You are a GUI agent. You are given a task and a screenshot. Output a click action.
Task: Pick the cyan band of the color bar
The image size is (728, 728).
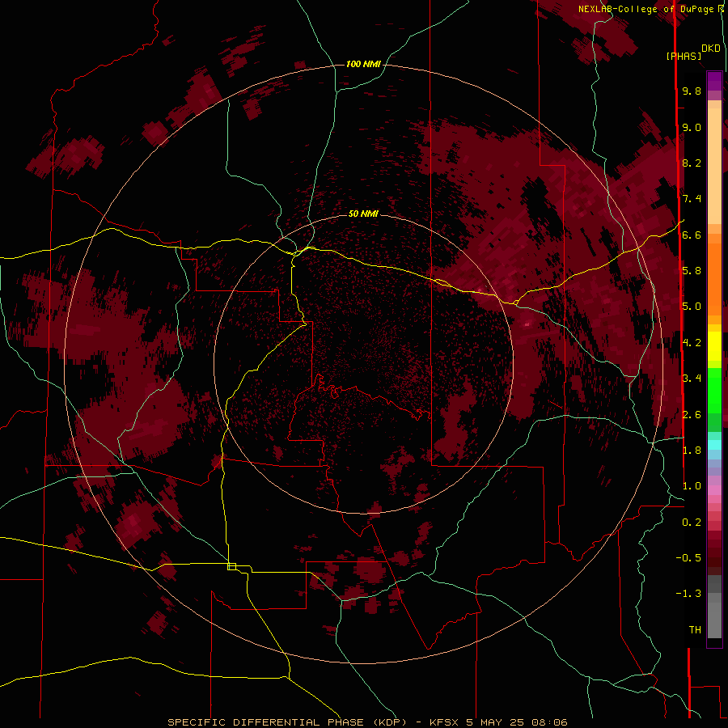pos(714,445)
